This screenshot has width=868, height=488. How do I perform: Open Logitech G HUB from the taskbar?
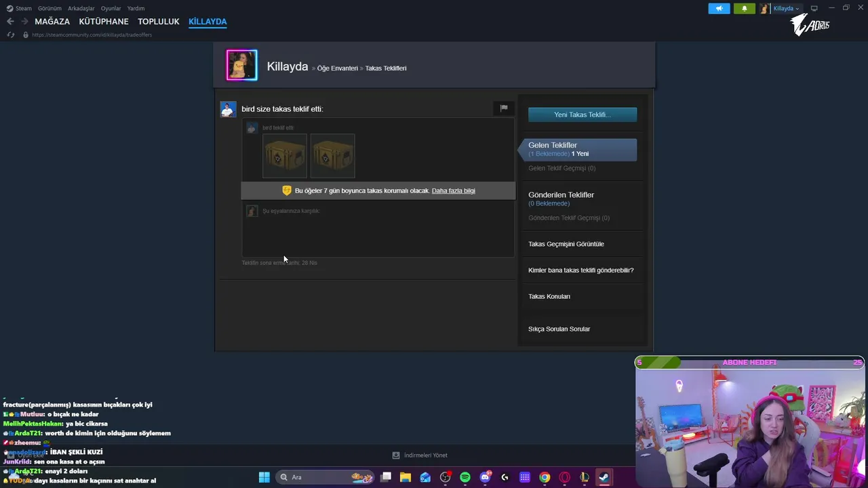[505, 477]
